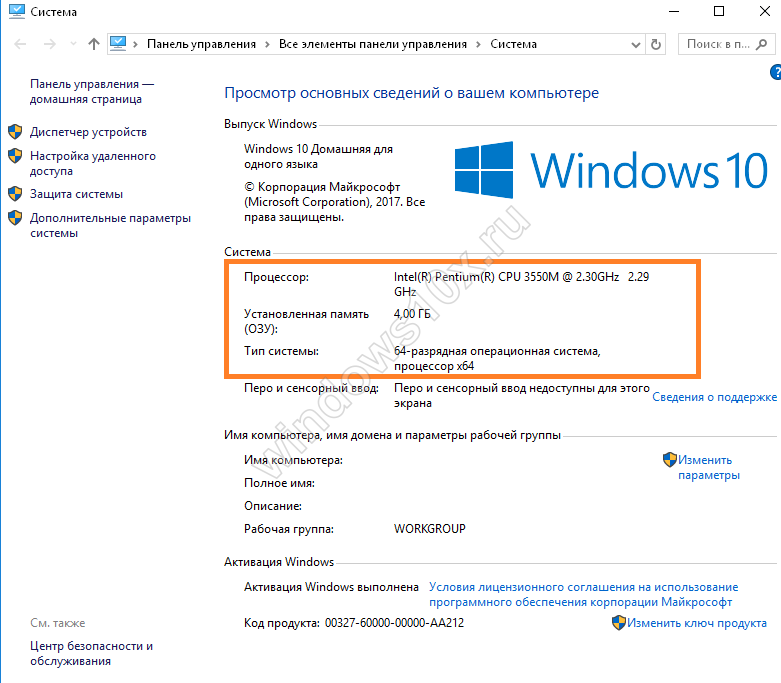Go up one level with up arrow
Image resolution: width=781 pixels, height=683 pixels.
pyautogui.click(x=94, y=44)
